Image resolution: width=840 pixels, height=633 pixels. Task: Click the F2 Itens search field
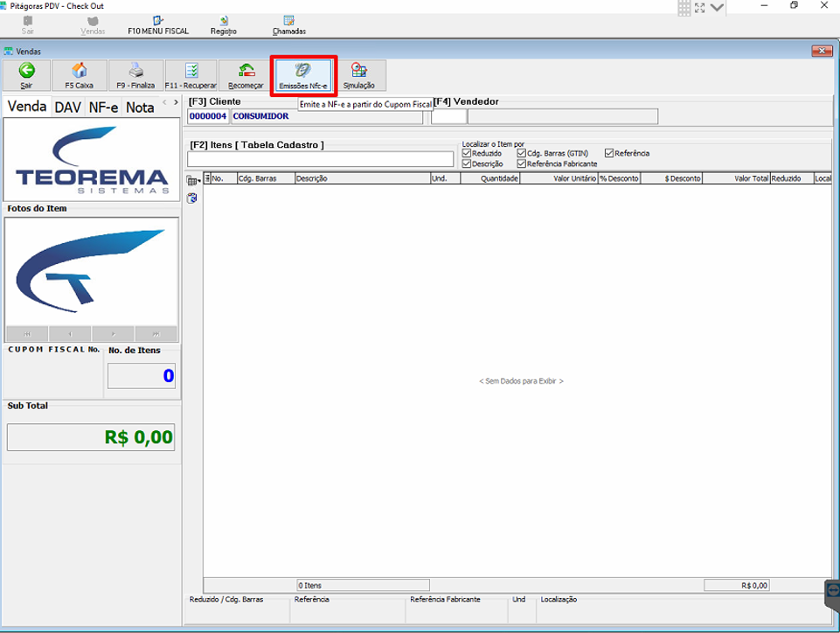pos(321,159)
